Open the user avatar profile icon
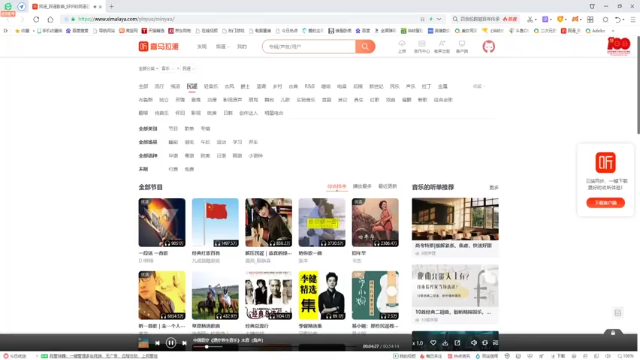This screenshot has height=360, width=640. point(489,47)
